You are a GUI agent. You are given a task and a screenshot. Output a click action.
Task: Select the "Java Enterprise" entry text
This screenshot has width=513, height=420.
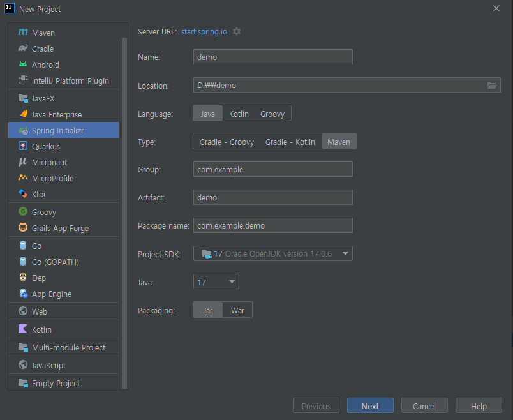point(57,115)
